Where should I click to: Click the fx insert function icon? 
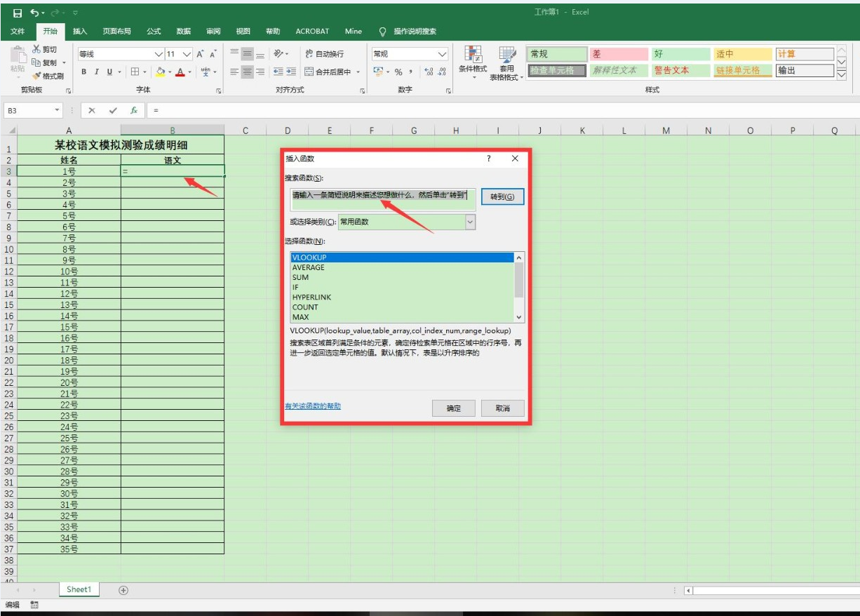click(133, 111)
